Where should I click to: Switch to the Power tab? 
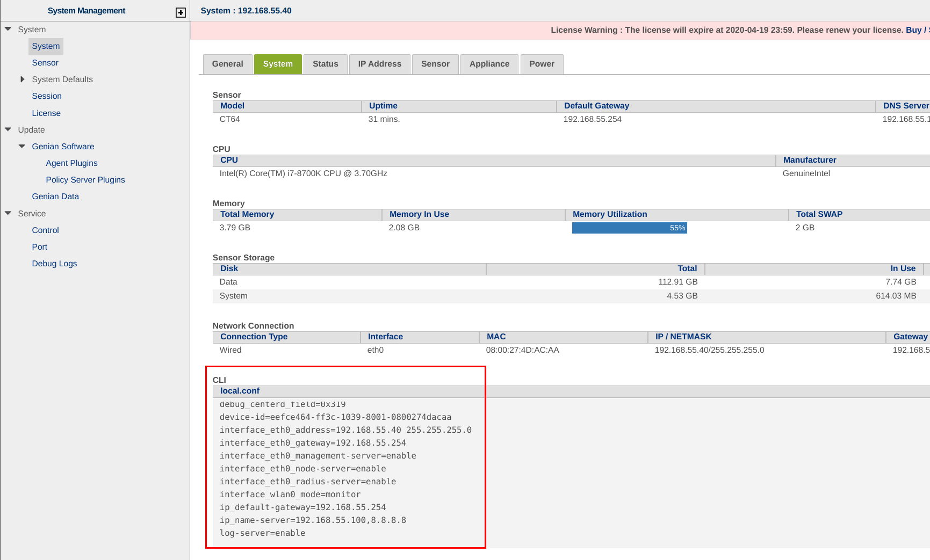(x=542, y=64)
